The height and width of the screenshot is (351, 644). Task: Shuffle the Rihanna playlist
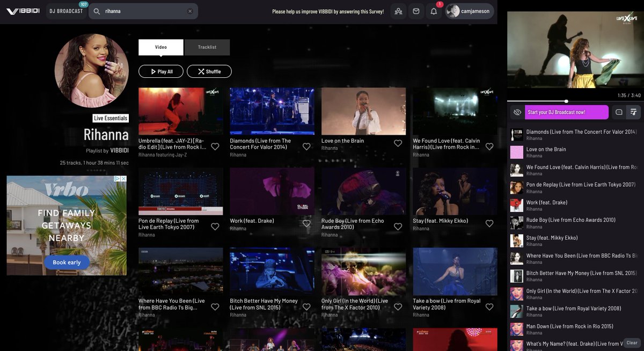[209, 71]
